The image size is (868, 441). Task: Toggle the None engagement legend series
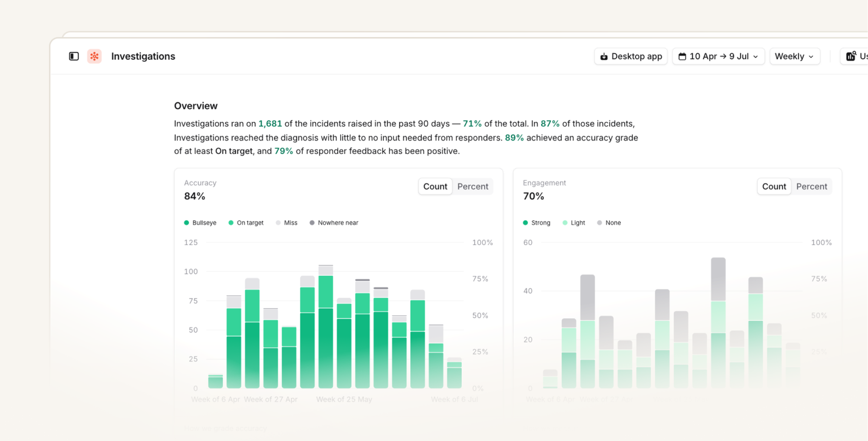tap(609, 222)
